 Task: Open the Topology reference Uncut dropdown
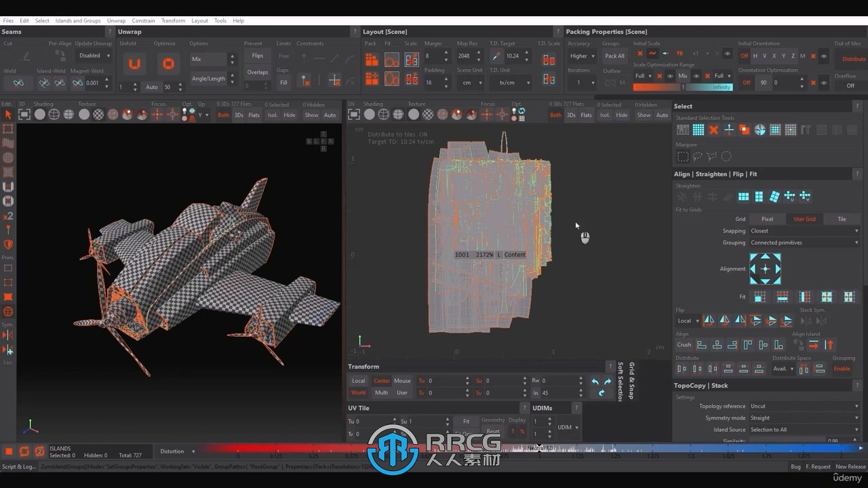click(x=804, y=406)
